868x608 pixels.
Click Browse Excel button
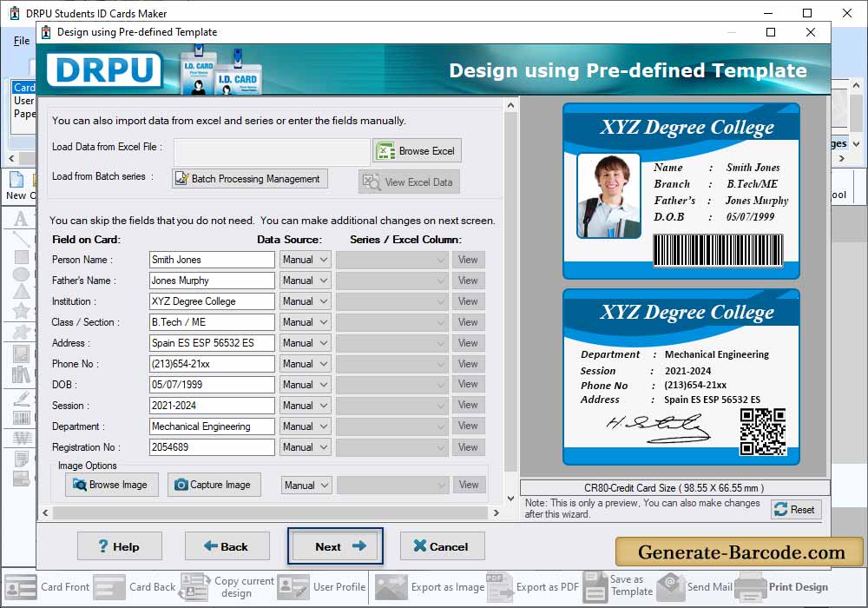click(x=417, y=150)
